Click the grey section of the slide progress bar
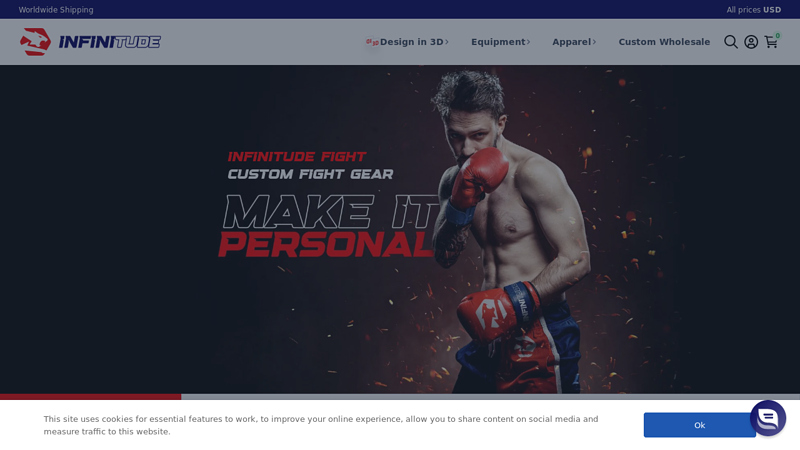The width and height of the screenshot is (800, 450). (x=490, y=396)
